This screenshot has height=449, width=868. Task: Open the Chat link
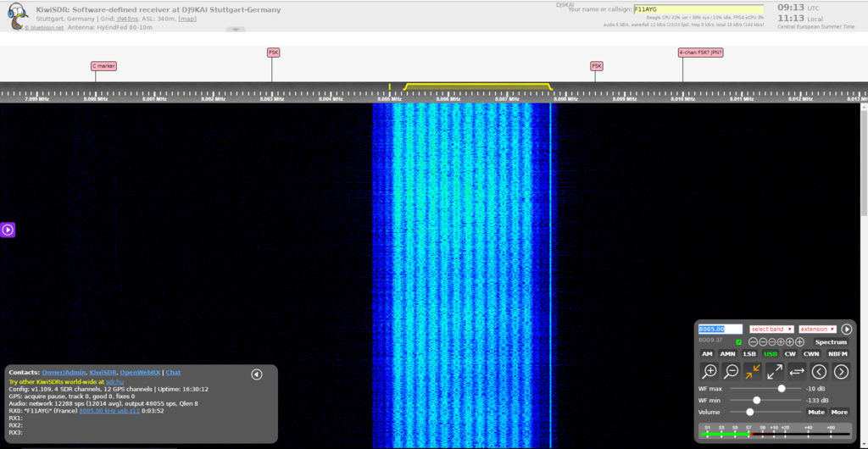coord(173,373)
